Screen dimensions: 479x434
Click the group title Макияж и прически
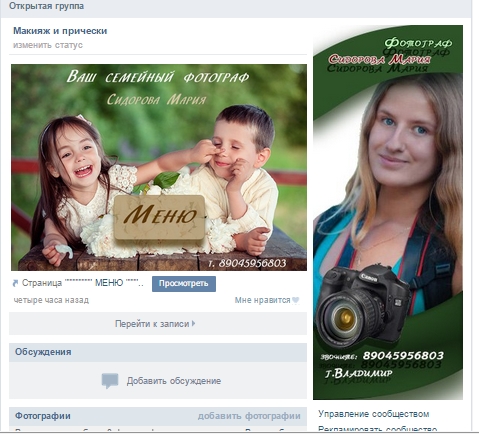60,31
